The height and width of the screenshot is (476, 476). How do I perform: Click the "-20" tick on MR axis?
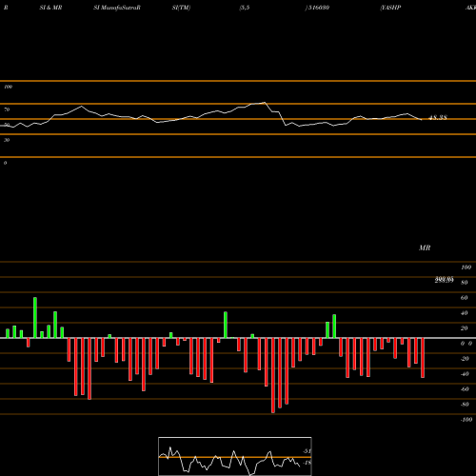click(x=465, y=359)
